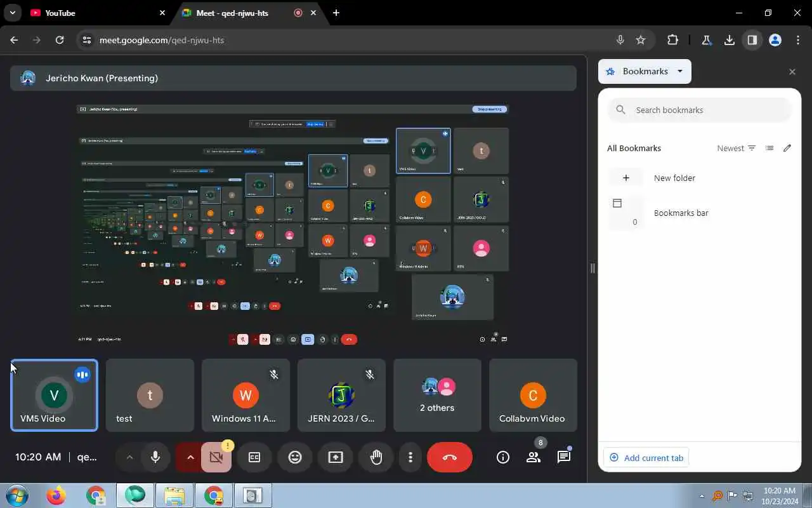Screen dimensions: 812x508
Task: Go back in browser history
Action: 14,40
